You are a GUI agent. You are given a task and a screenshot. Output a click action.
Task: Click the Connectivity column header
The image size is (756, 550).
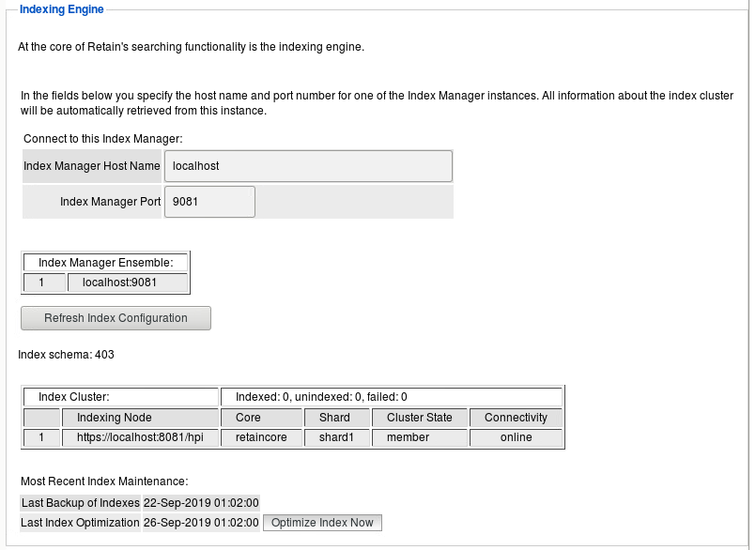[x=516, y=418]
